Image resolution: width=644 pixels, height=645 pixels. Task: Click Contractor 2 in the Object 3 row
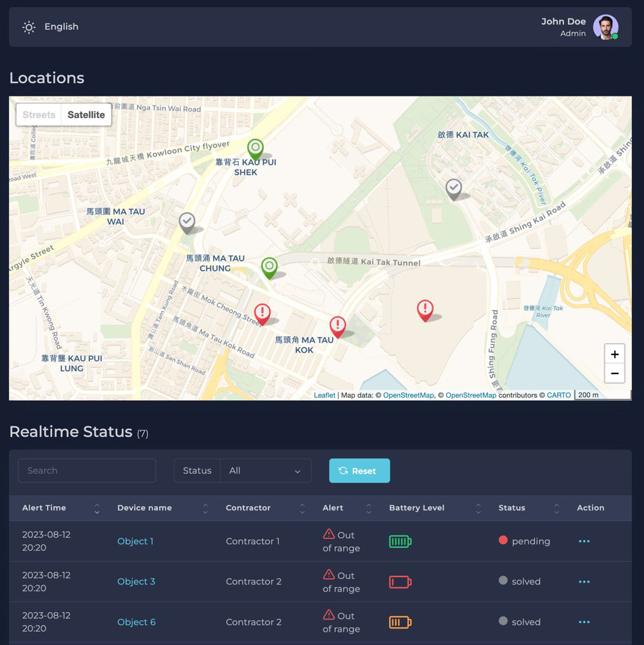[254, 582]
